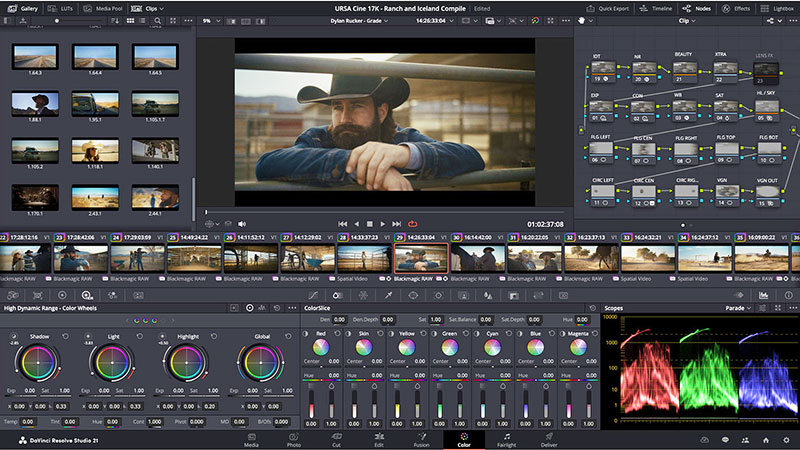
Task: Open the Curves palette icon
Action: pos(313,295)
